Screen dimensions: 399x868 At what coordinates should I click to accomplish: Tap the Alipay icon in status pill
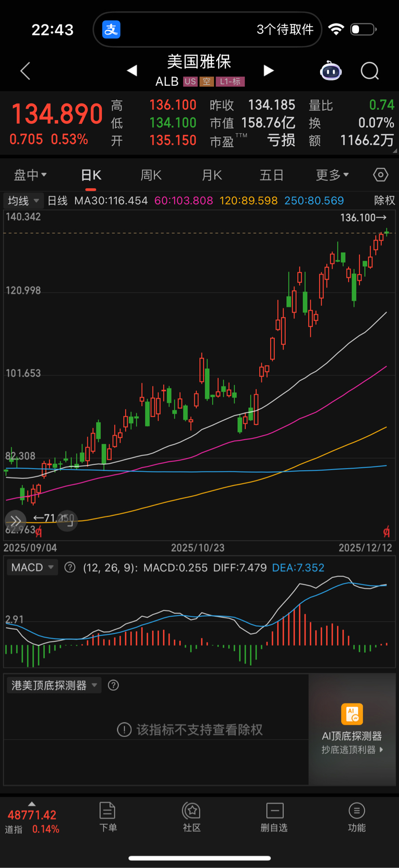[x=111, y=29]
